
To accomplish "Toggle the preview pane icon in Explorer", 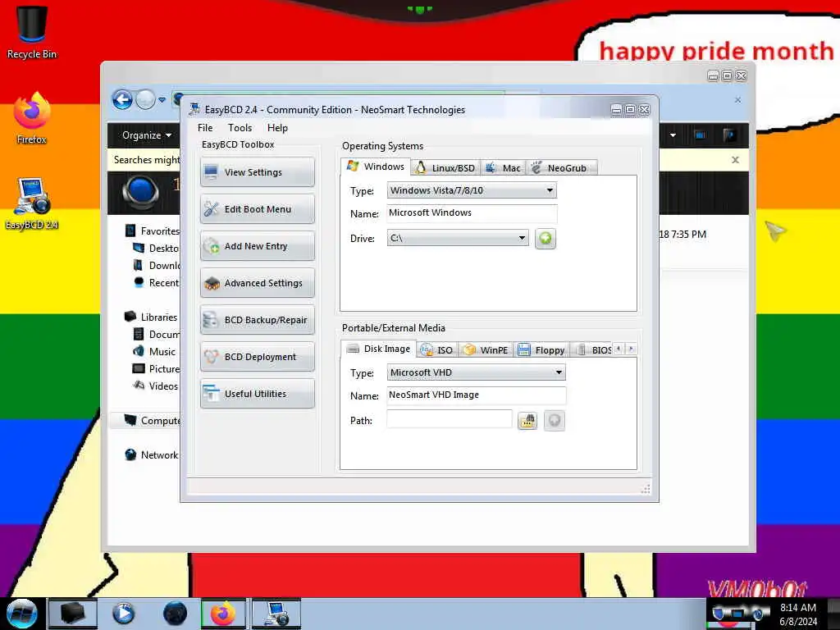I will click(x=700, y=135).
